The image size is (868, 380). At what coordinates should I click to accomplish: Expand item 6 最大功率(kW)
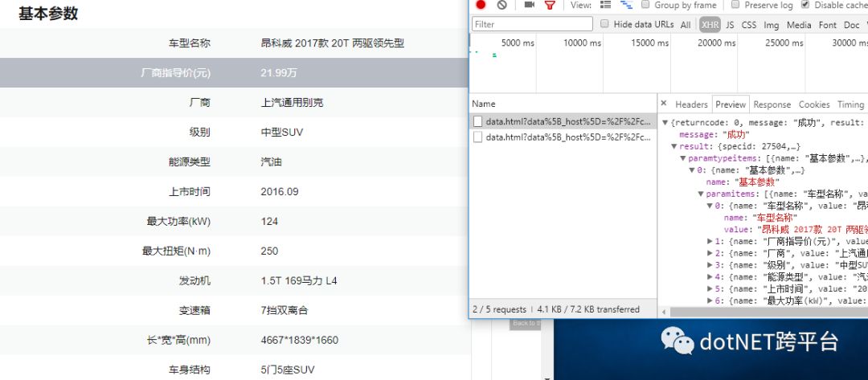tap(710, 301)
